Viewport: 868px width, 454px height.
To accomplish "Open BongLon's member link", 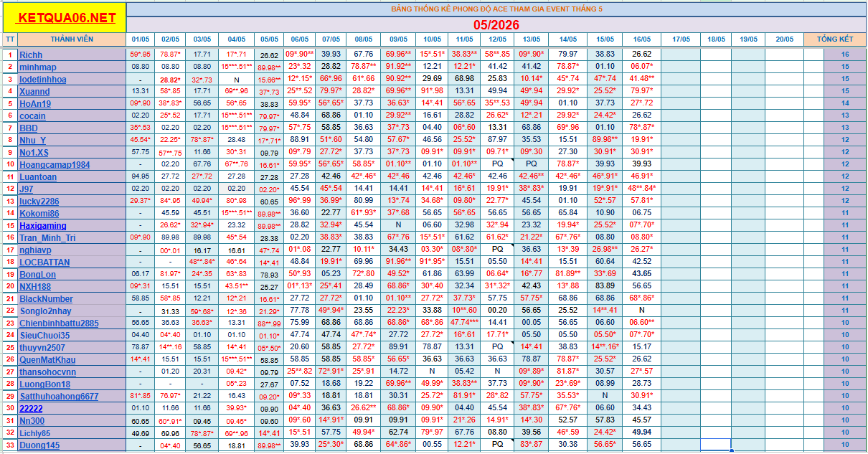I will (x=37, y=274).
